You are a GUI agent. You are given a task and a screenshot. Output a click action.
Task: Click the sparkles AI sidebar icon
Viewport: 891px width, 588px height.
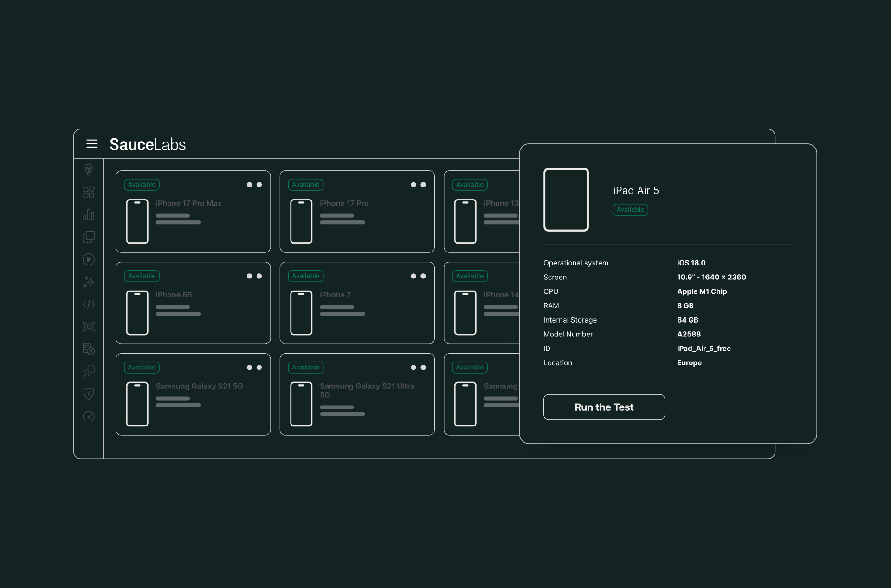(x=89, y=282)
